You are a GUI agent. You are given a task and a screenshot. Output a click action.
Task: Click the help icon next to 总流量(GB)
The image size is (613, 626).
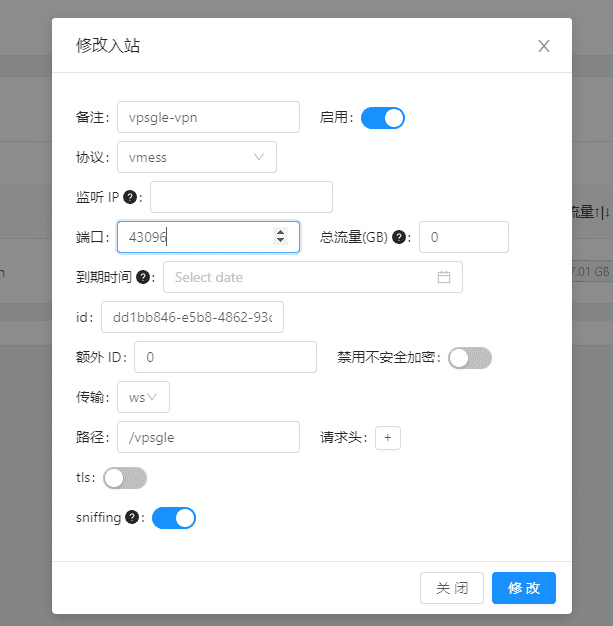click(x=399, y=237)
